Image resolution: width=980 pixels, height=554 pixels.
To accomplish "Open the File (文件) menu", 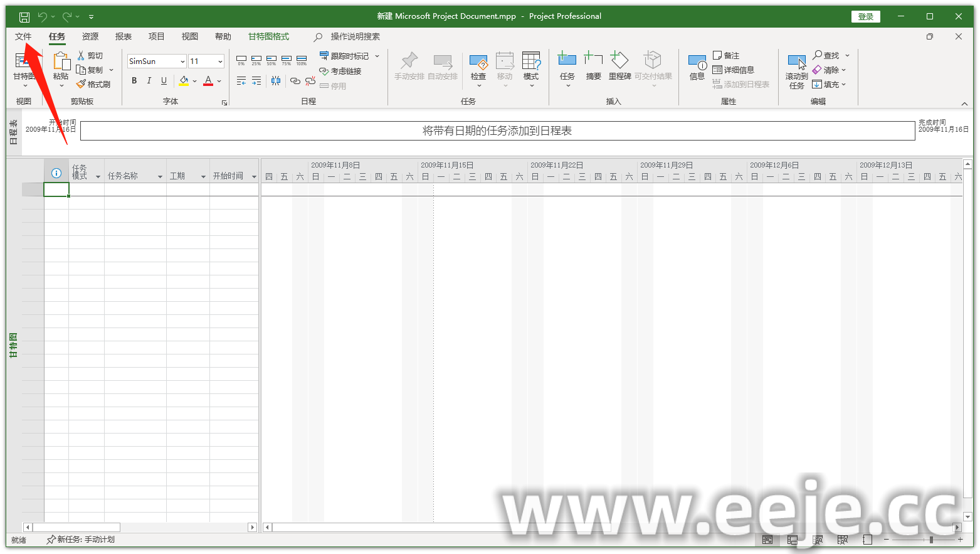I will pyautogui.click(x=23, y=36).
